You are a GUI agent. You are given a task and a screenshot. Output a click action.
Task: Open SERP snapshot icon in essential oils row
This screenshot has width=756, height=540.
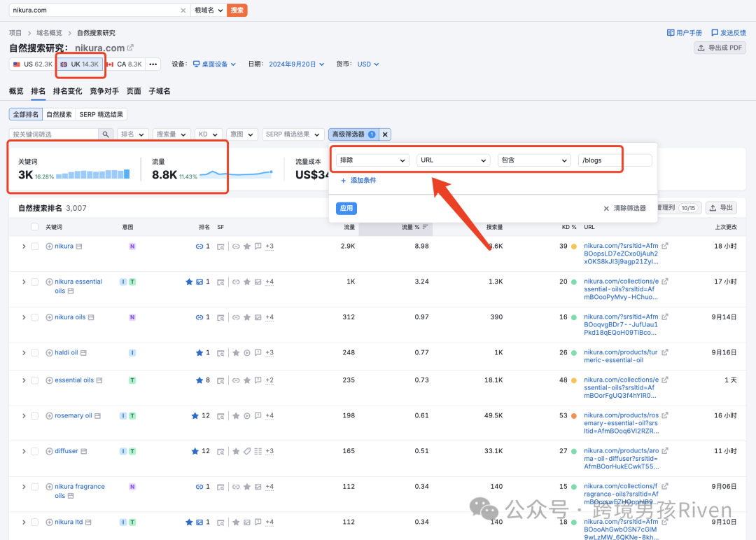(220, 380)
